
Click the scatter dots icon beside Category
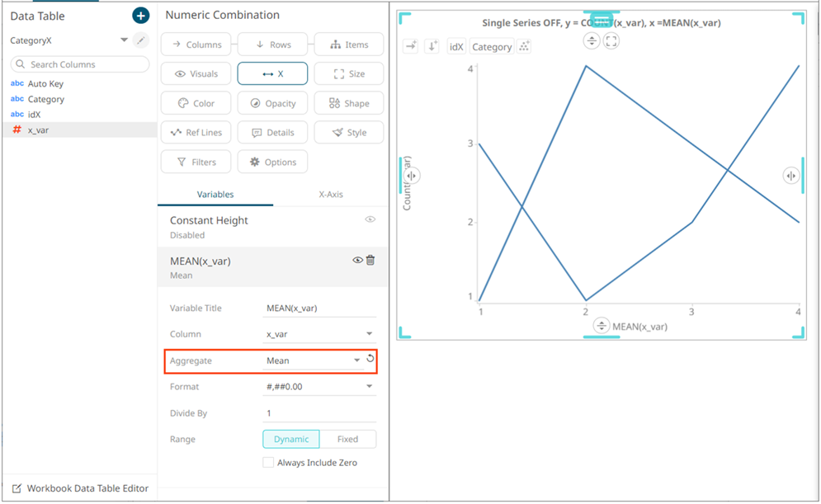coord(524,46)
